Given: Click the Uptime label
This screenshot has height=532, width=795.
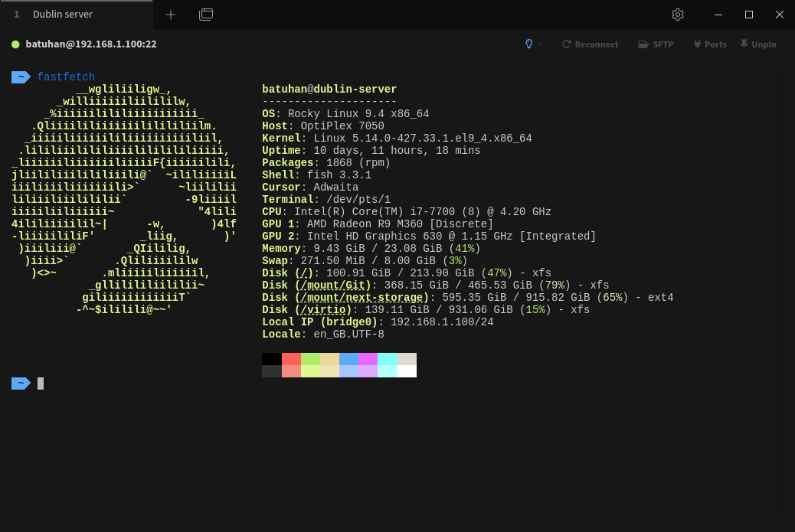Looking at the screenshot, I should tap(281, 151).
